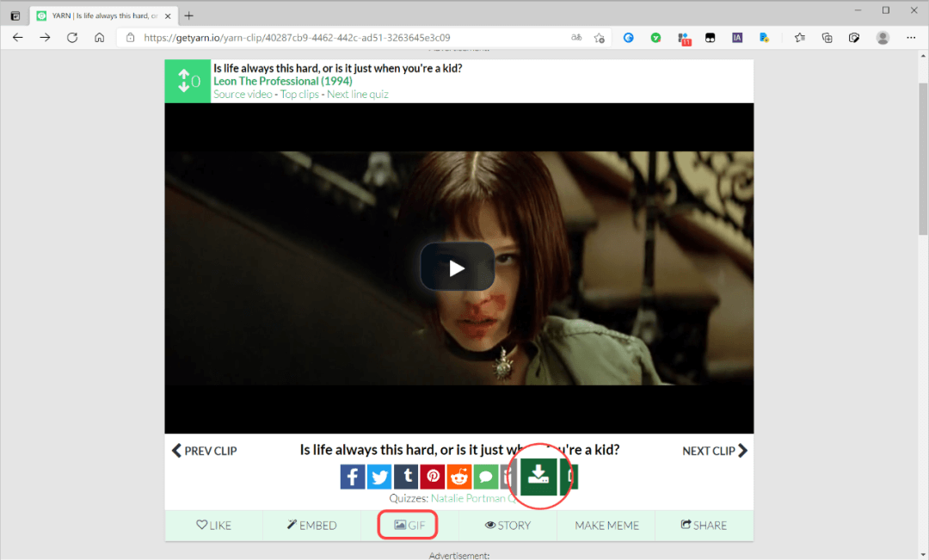Click the clip title heading at top
The height and width of the screenshot is (560, 929).
click(x=338, y=68)
